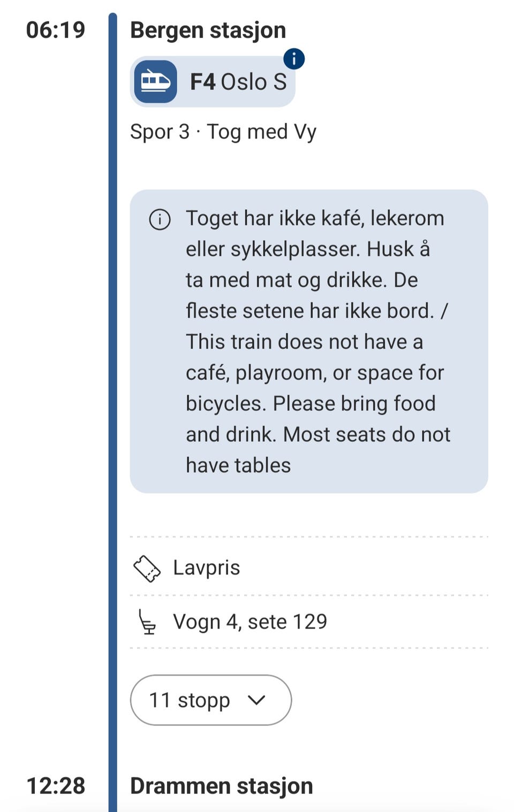514x812 pixels.
Task: Tap the blue train icon next to F4
Action: [155, 82]
